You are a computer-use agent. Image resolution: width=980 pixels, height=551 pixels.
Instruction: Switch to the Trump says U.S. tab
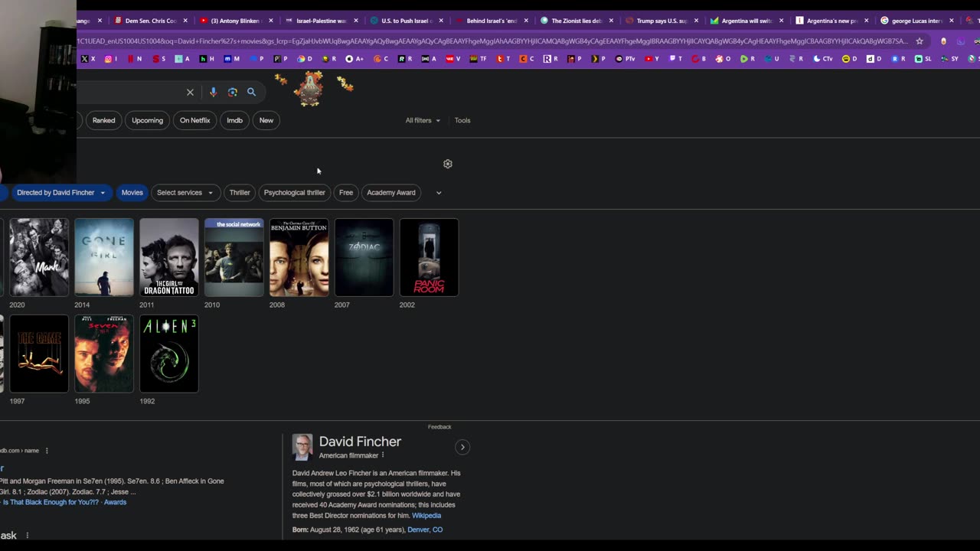pos(661,21)
